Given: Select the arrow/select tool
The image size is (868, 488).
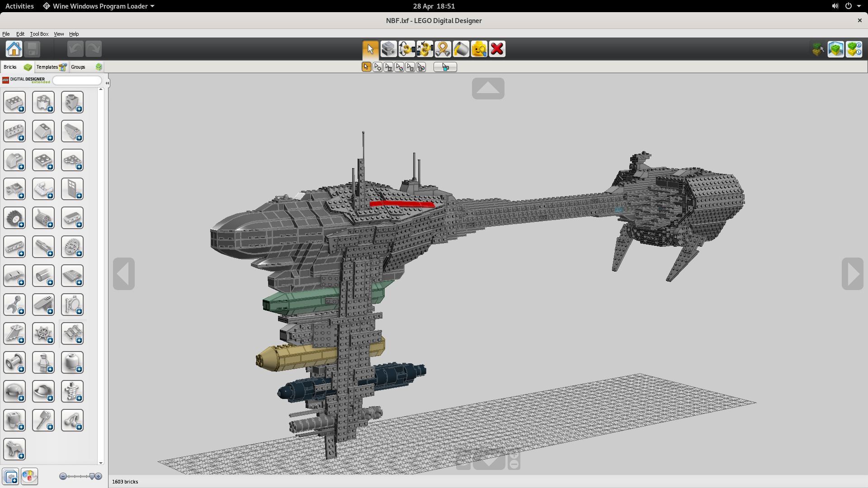Looking at the screenshot, I should click(x=370, y=48).
